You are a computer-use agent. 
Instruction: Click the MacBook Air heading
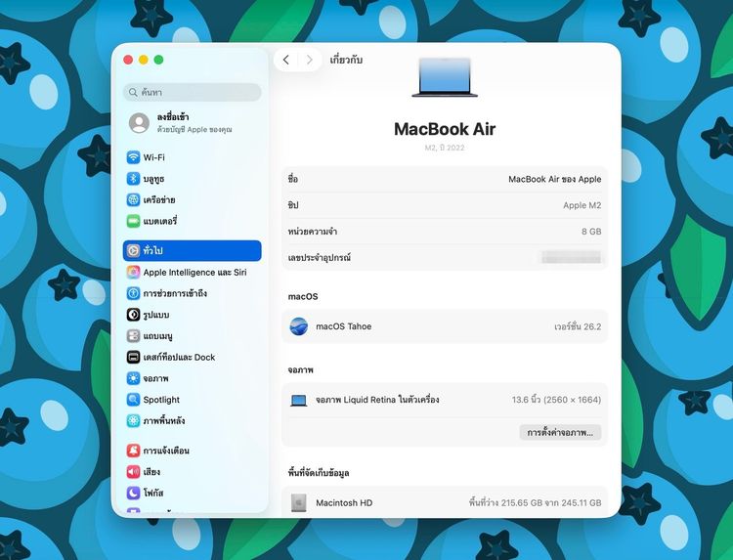[445, 129]
